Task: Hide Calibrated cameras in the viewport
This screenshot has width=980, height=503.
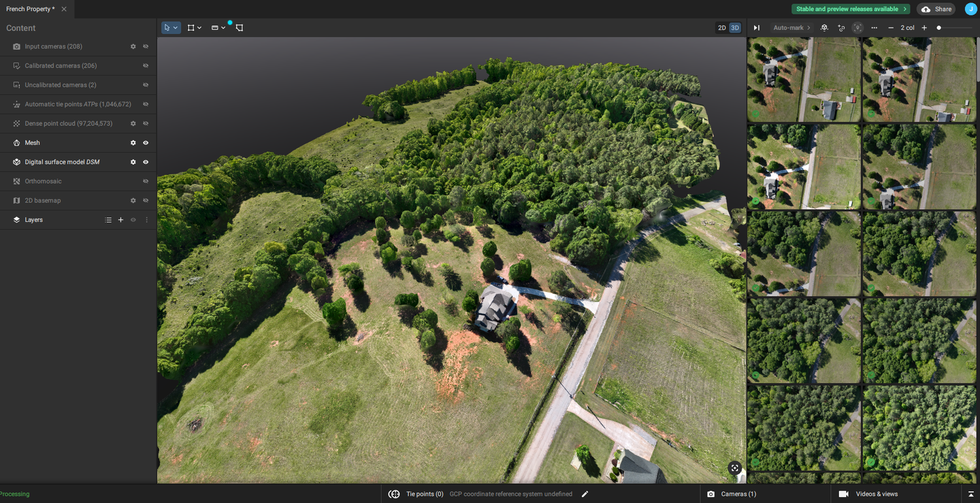Action: click(146, 65)
